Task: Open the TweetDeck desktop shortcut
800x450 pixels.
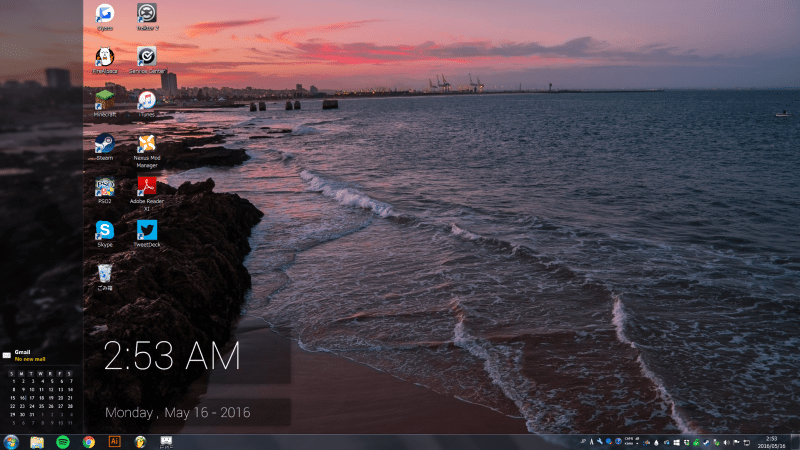Action: [147, 231]
